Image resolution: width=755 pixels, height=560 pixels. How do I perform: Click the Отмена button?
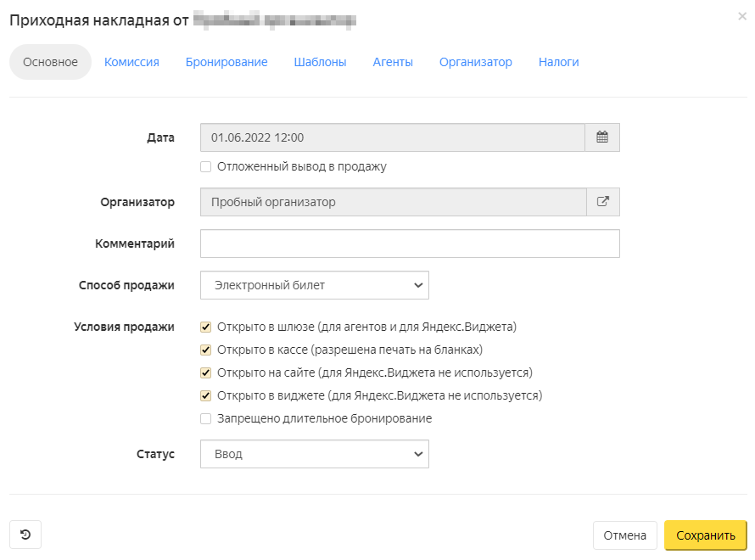pyautogui.click(x=624, y=535)
